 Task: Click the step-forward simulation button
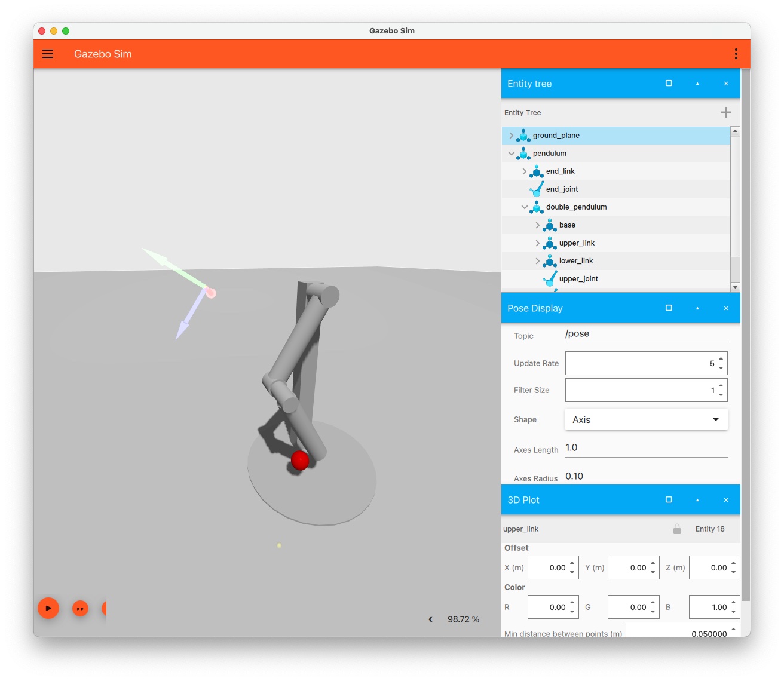point(80,608)
